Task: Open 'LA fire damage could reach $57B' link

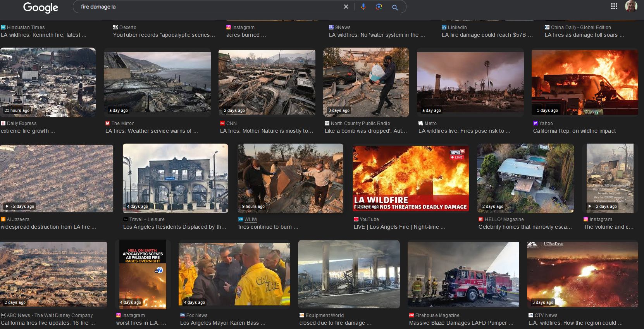Action: pos(487,35)
